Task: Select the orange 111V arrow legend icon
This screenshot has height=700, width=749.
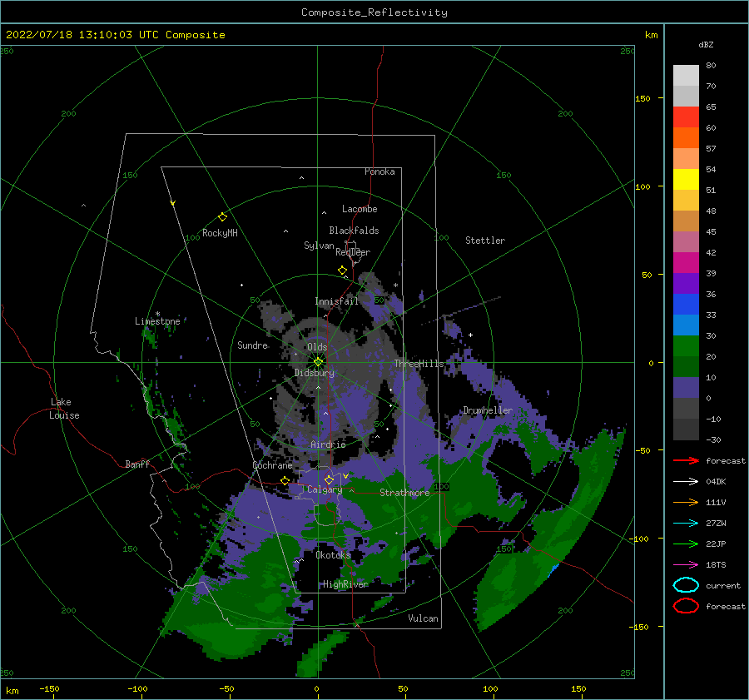Action: [x=686, y=502]
